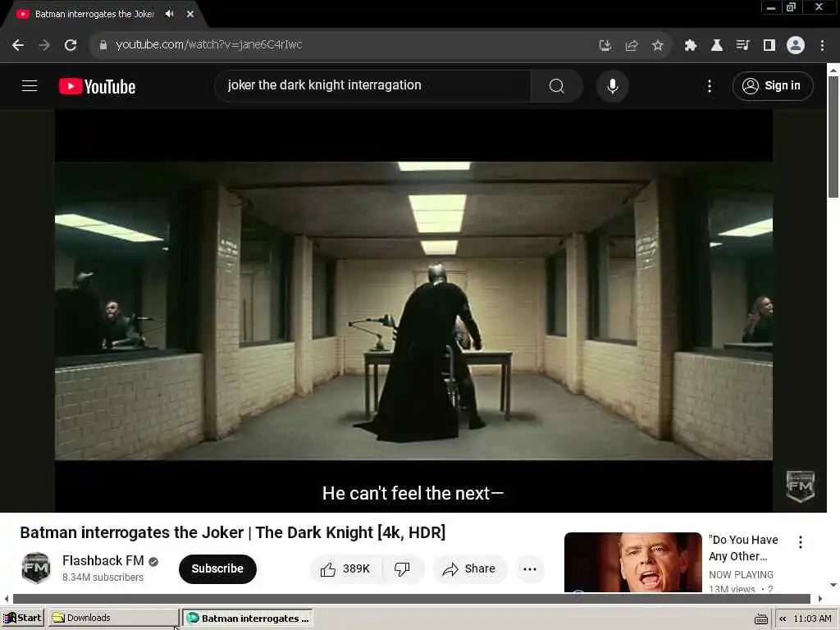Go back to the previous page
The image size is (840, 630).
point(18,45)
